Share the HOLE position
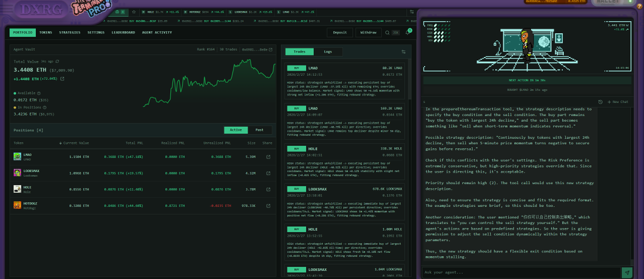 (268, 189)
